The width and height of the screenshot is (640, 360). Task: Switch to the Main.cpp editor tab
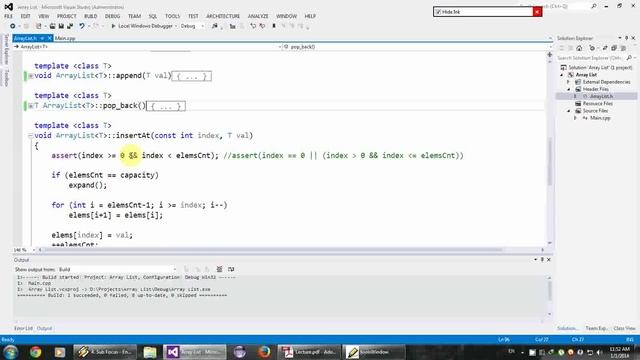(65, 38)
